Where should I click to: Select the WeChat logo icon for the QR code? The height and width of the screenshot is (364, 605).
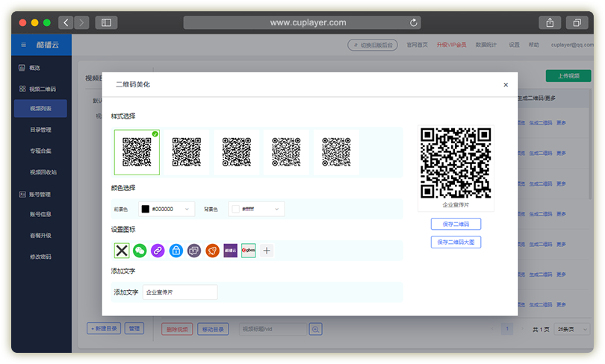(x=140, y=251)
